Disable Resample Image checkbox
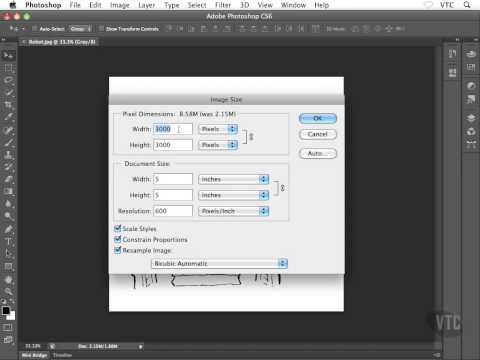The image size is (480, 360). tap(117, 250)
